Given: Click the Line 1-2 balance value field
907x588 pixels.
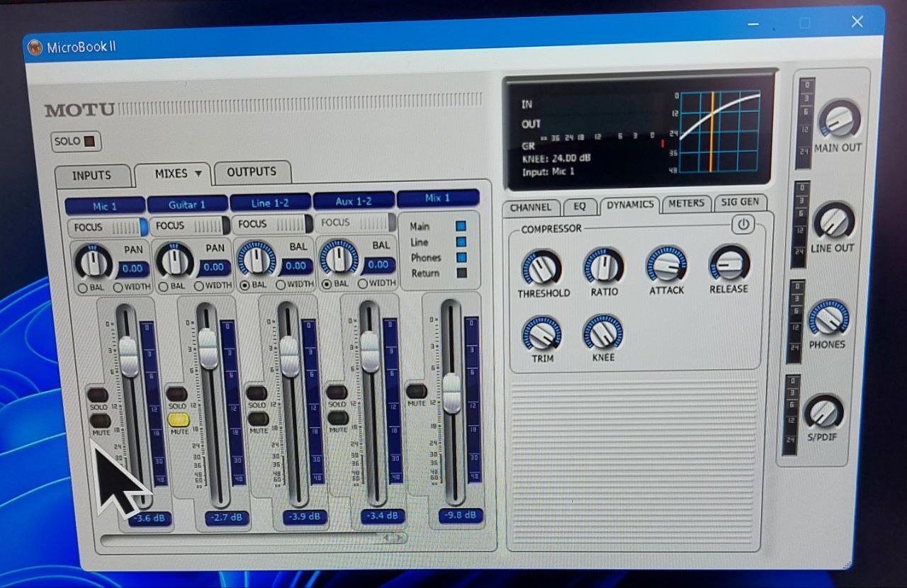Looking at the screenshot, I should pos(296,266).
